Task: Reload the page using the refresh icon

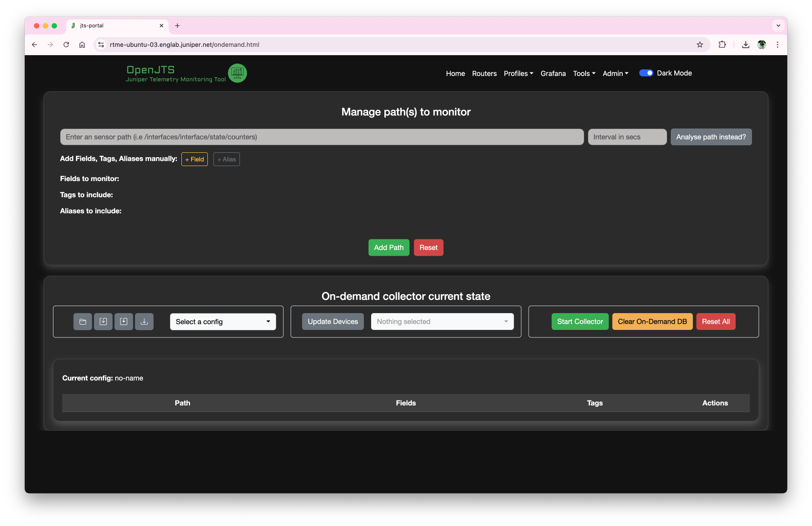Action: (x=66, y=45)
